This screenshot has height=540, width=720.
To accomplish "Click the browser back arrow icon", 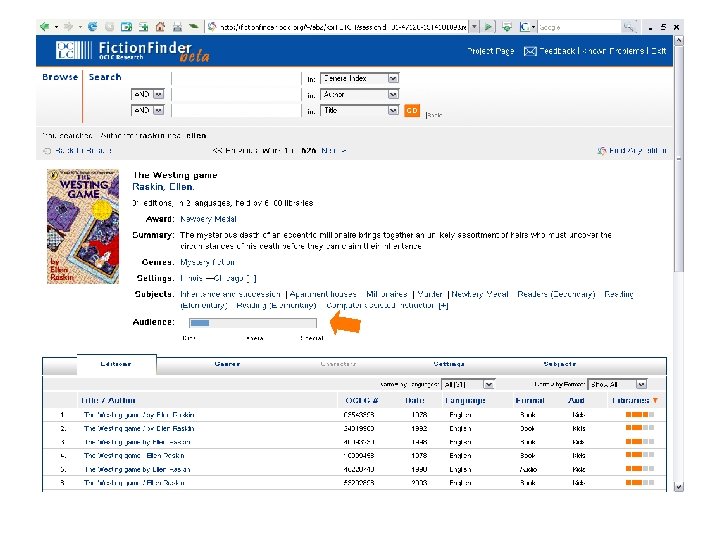I will click(x=45, y=27).
